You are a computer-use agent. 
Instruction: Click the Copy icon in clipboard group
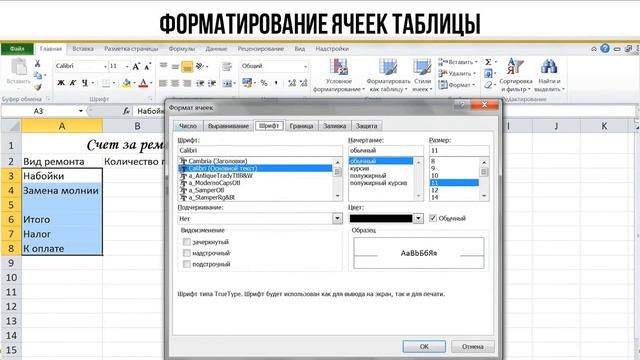point(38,75)
